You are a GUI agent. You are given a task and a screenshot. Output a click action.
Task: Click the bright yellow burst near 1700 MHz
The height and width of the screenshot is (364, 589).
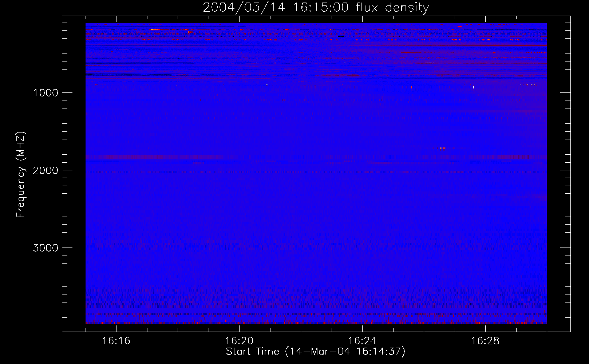pos(442,148)
